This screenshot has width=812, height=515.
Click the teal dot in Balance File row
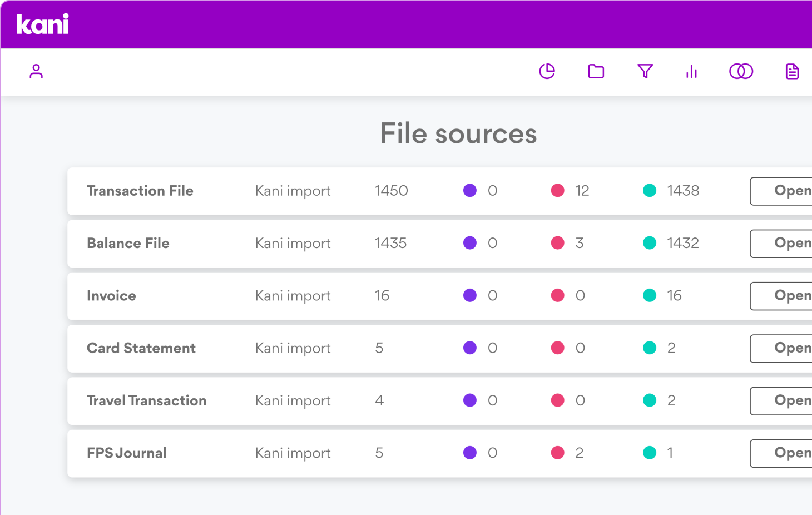tap(649, 243)
